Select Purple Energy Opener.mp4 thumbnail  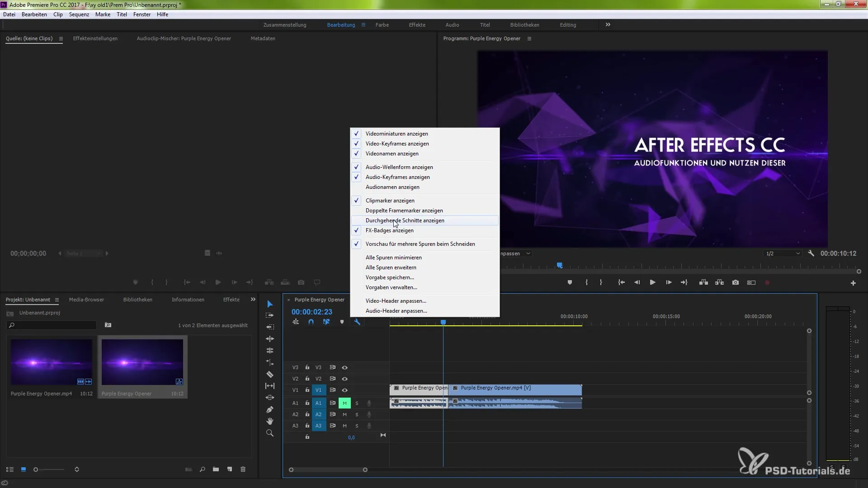pos(52,362)
